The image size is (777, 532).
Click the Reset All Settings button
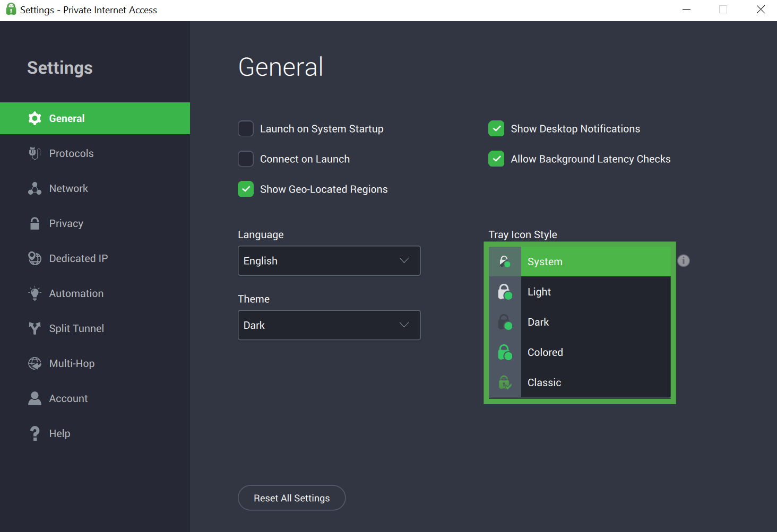291,498
